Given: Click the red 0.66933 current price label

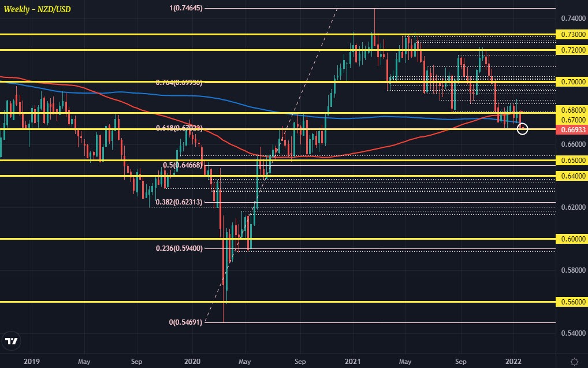Looking at the screenshot, I should pos(571,129).
